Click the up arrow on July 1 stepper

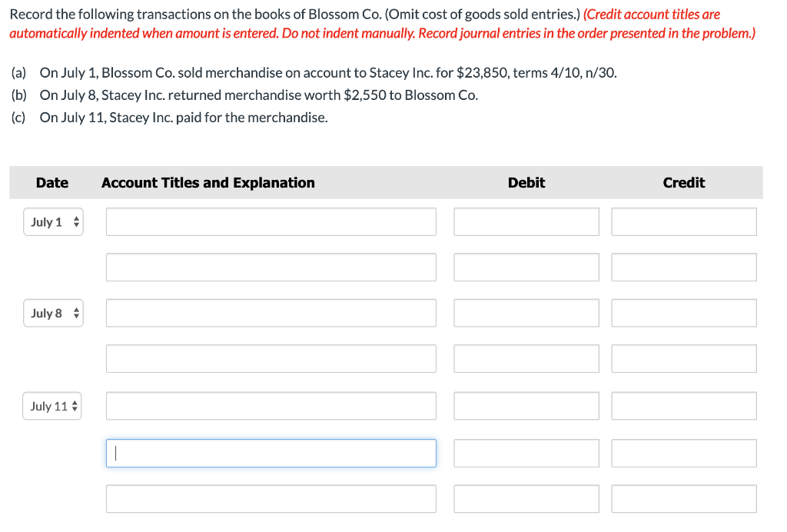[75, 218]
